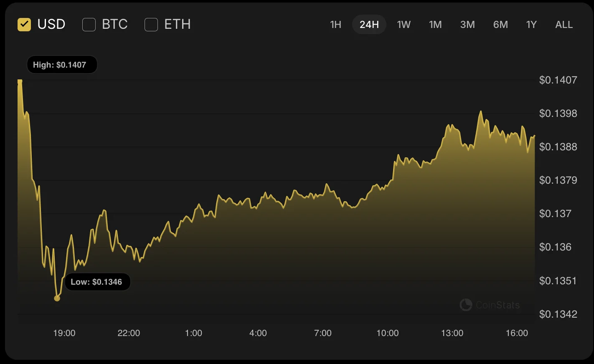The width and height of the screenshot is (594, 364).
Task: Select the ALL time range
Action: coord(564,25)
